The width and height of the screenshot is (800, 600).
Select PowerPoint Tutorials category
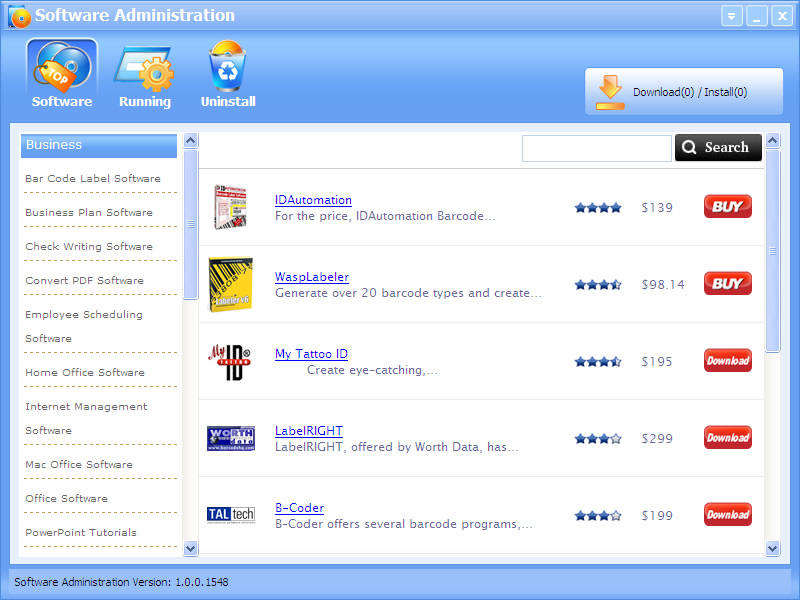(81, 533)
